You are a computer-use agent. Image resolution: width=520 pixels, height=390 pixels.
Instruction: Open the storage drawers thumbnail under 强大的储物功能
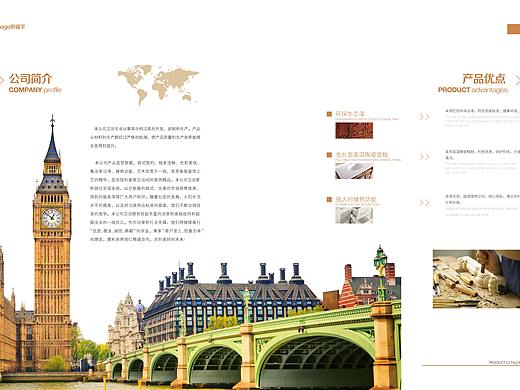tap(354, 215)
